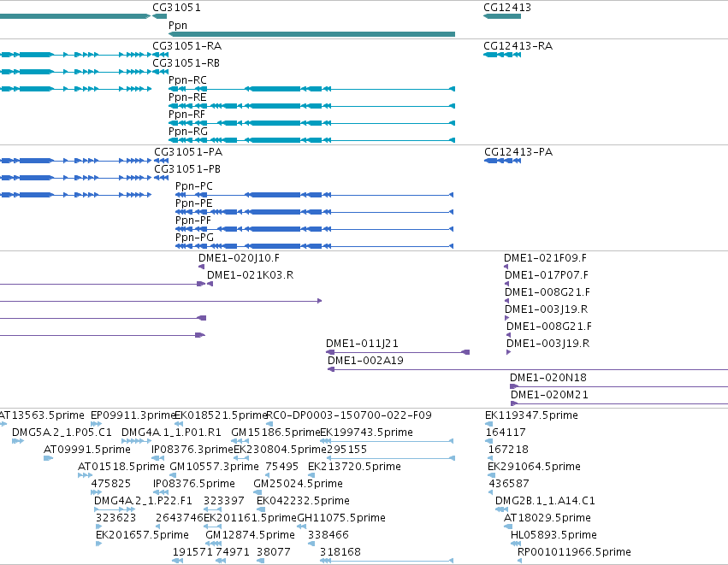Open EST EK291064.5prime label
Viewport: 728px width, 565px height.
tap(534, 467)
